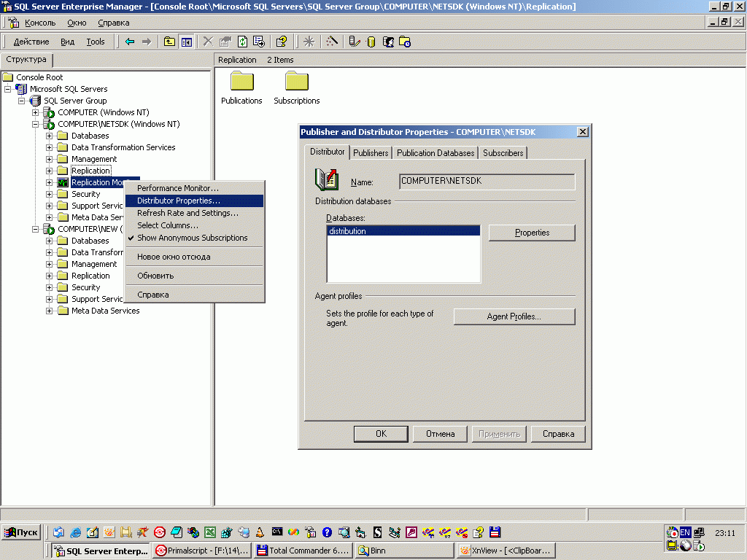The height and width of the screenshot is (560, 747).
Task: Open the Subscriptions folder icon
Action: coord(297,82)
